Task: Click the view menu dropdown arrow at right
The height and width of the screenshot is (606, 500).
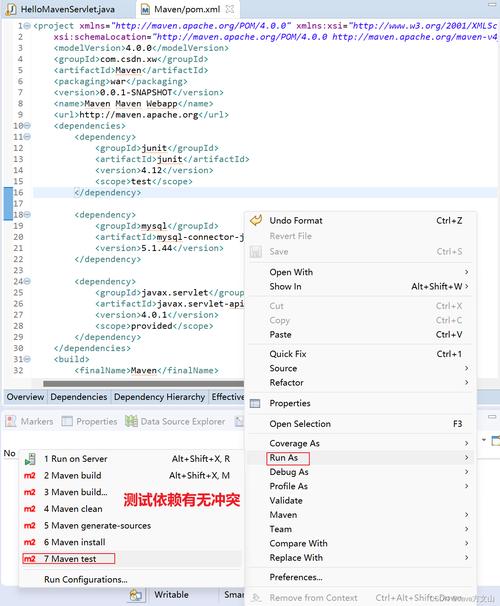Action: click(484, 440)
